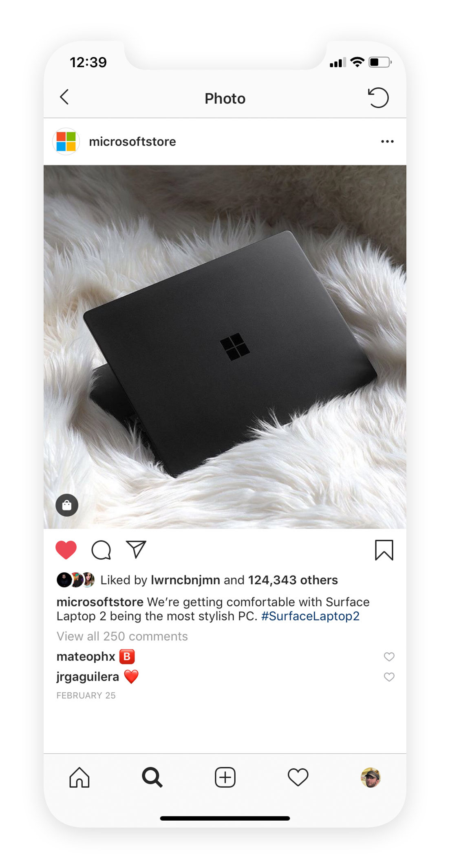Open the Search tab with the magnifier
The height and width of the screenshot is (868, 450).
tap(152, 777)
